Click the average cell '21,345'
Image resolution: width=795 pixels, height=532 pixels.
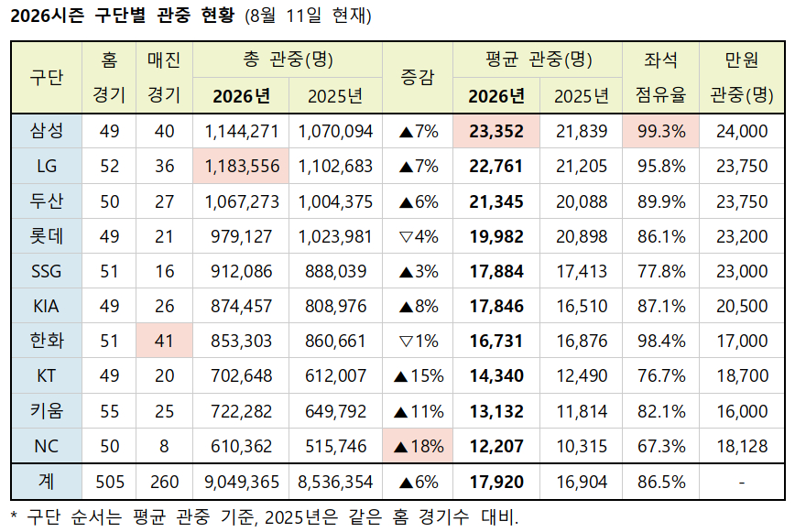[496, 201]
